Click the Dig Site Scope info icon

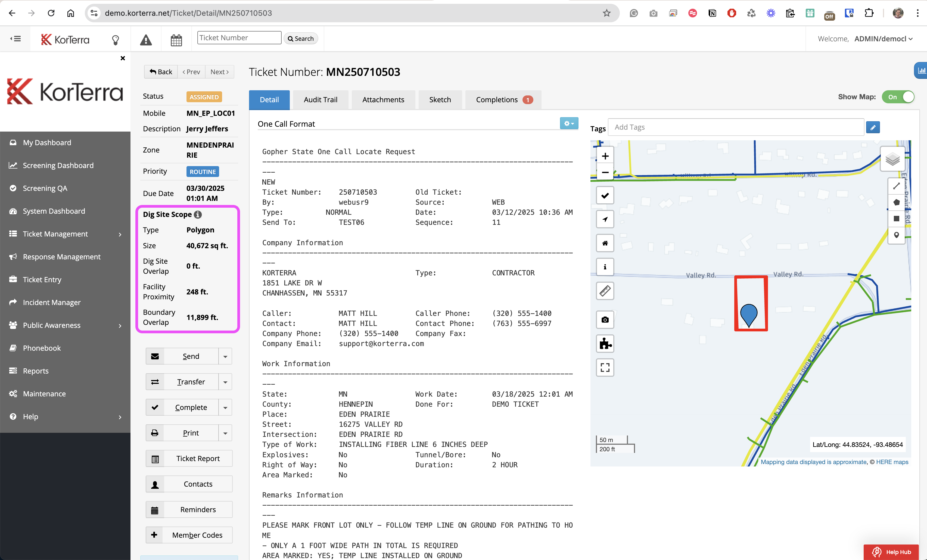coord(198,214)
